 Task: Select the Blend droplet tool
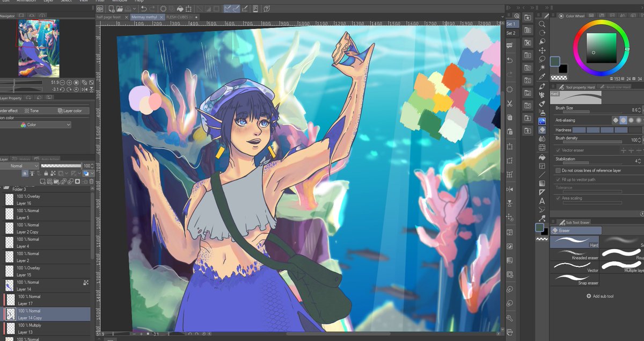[x=542, y=139]
